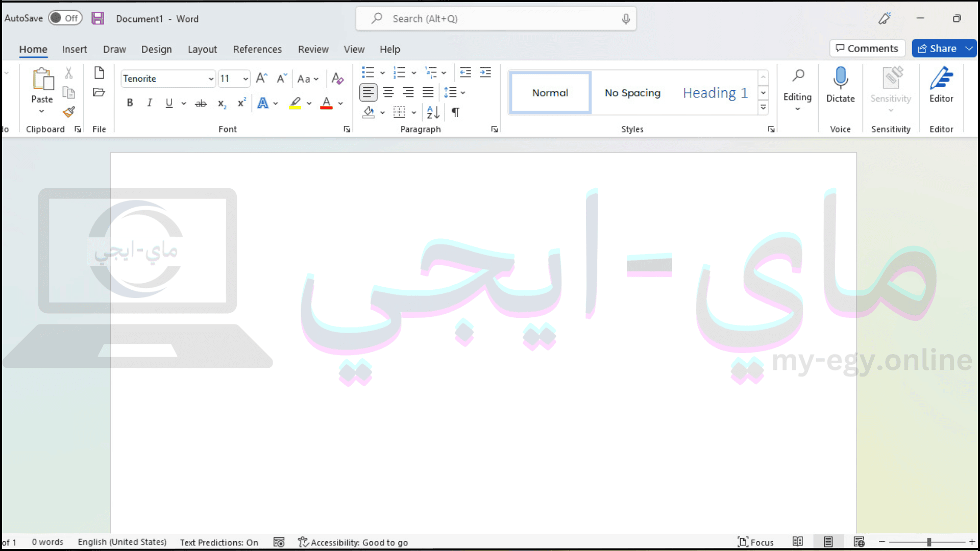Apply the Heading 1 style
This screenshot has width=980, height=551.
pyautogui.click(x=715, y=92)
